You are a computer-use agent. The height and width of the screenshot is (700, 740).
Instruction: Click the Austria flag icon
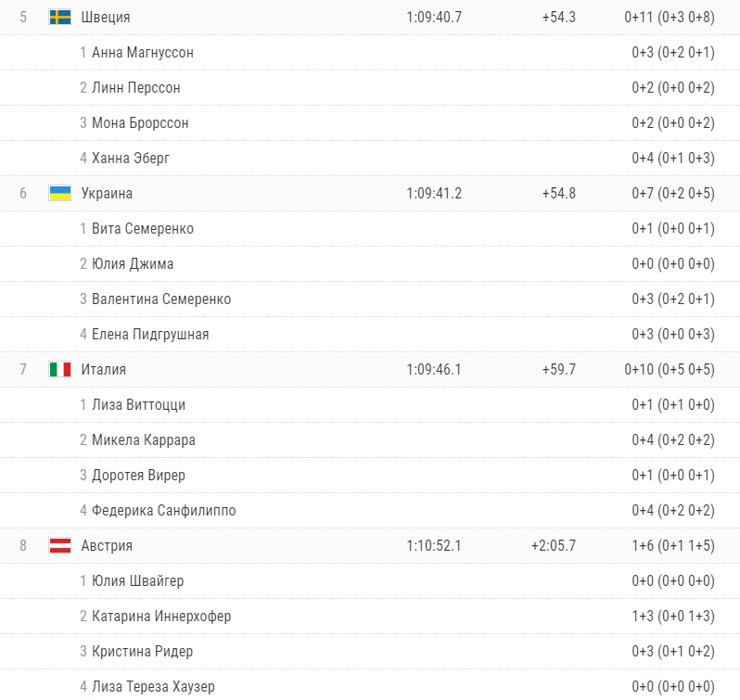(x=60, y=545)
